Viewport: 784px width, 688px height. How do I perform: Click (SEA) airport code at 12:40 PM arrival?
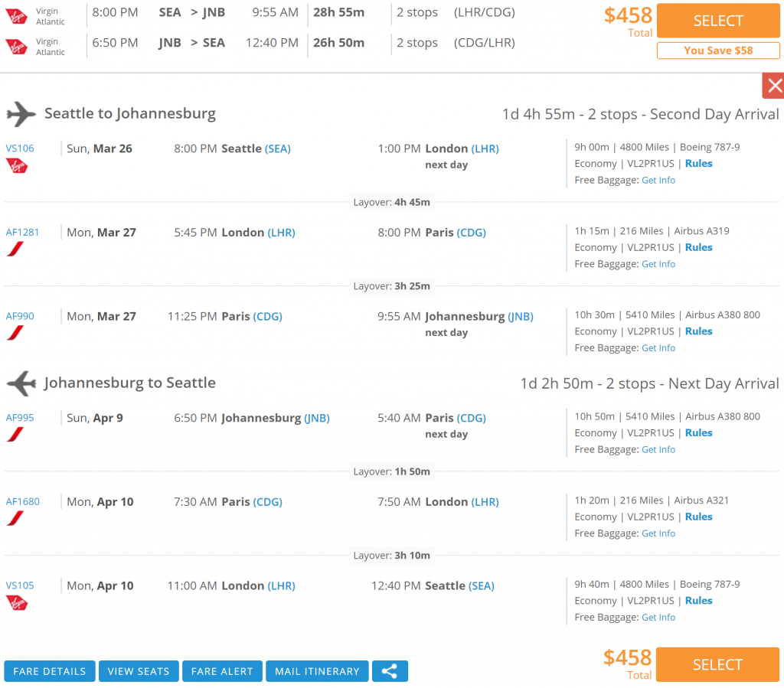click(x=482, y=586)
